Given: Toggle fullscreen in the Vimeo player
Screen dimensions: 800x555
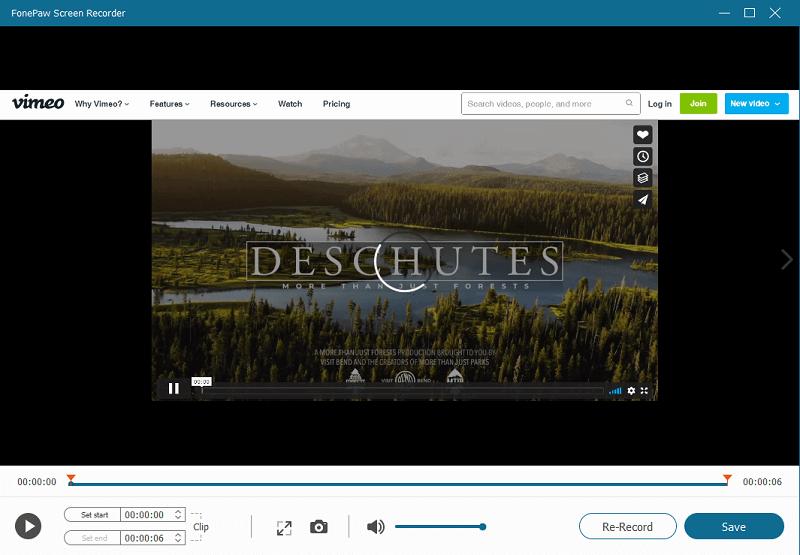Looking at the screenshot, I should pos(644,391).
